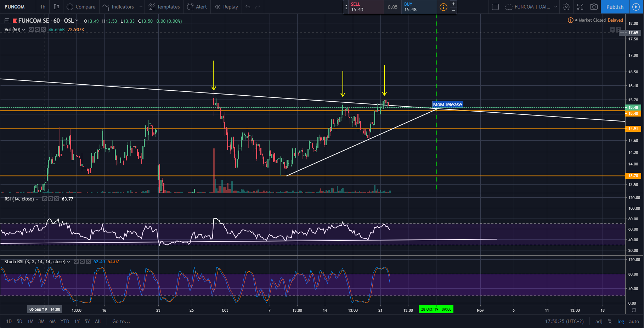This screenshot has height=328, width=644.
Task: Open the Go to... date dialog
Action: (121, 321)
